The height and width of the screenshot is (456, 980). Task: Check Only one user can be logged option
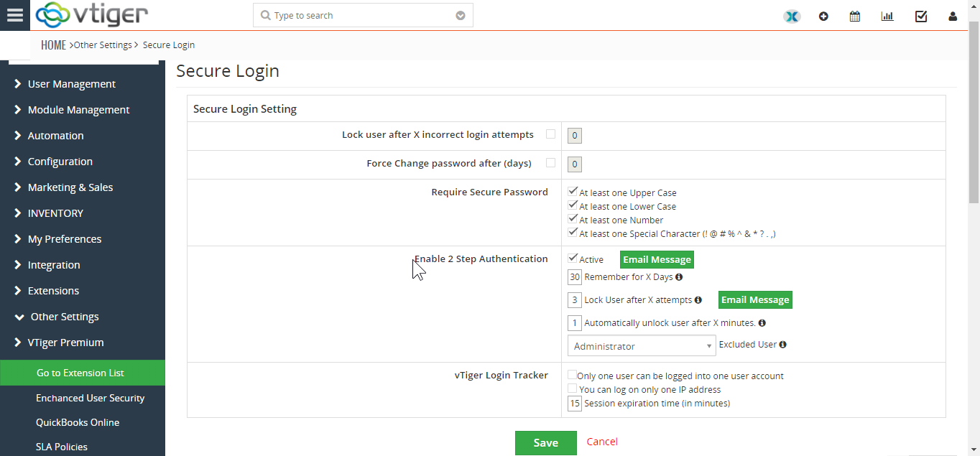coord(572,375)
